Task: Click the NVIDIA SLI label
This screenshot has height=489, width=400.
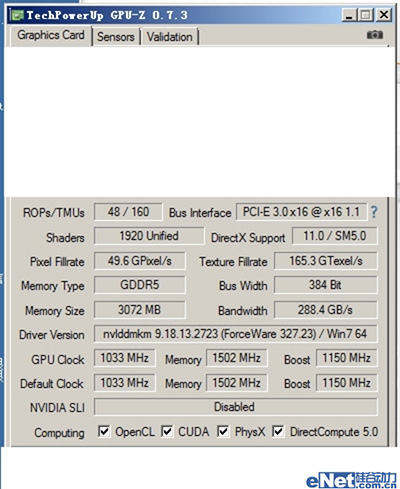Action: point(57,408)
